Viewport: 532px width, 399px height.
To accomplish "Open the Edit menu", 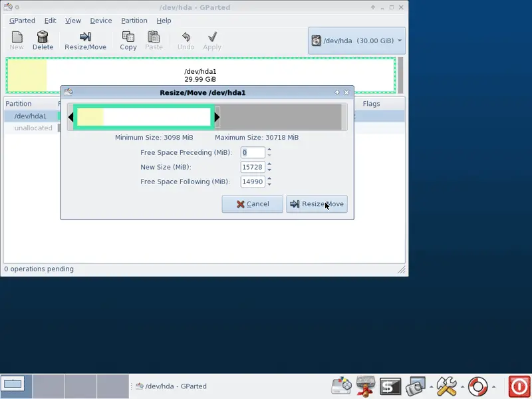I will 51,21.
